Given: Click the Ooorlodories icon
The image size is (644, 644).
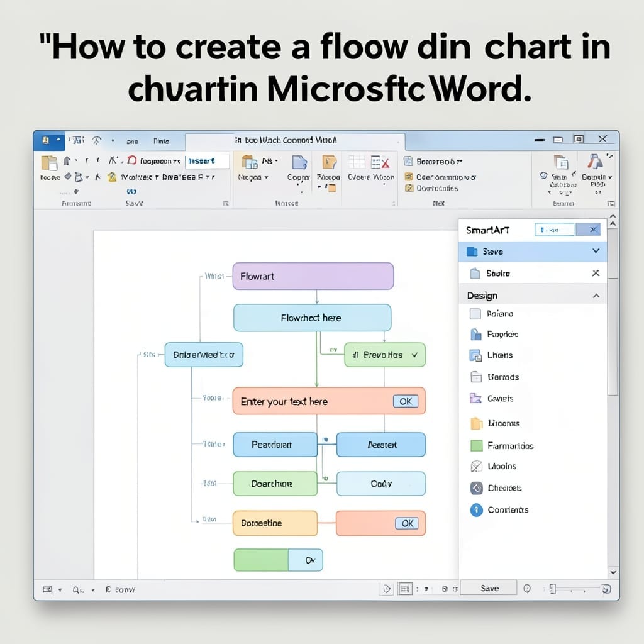Looking at the screenshot, I should coord(409,188).
